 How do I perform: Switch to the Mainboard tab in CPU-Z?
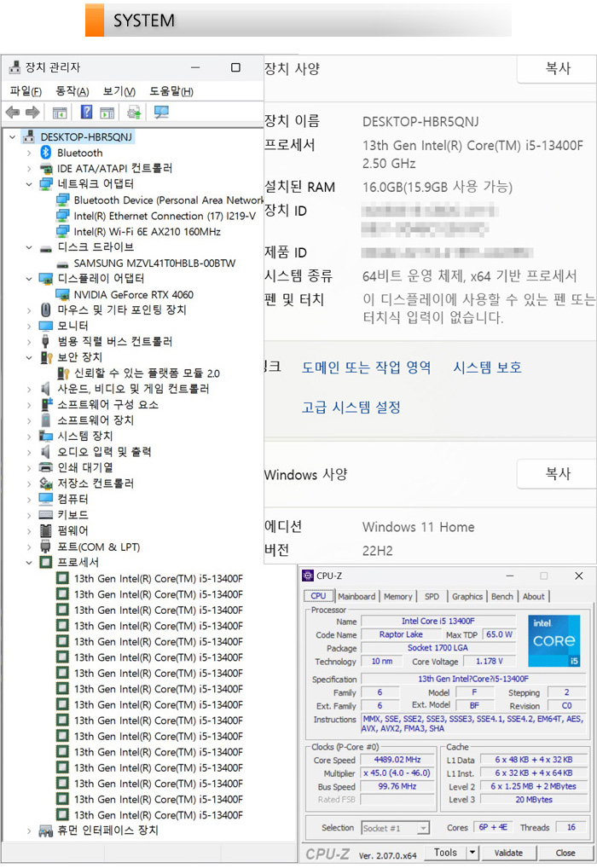[x=356, y=596]
